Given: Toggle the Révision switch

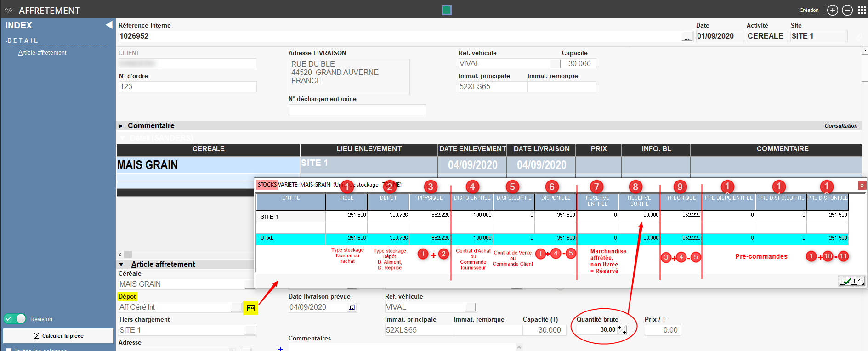Looking at the screenshot, I should pyautogui.click(x=15, y=319).
